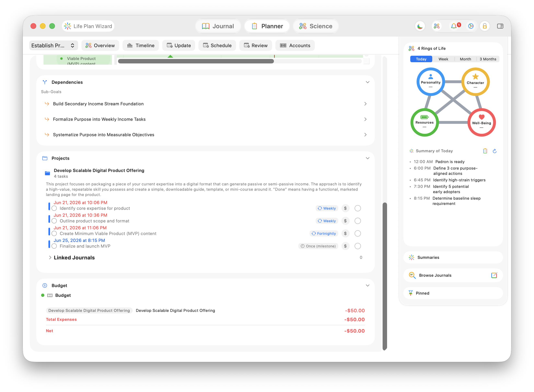Click the main vertical scrollbar
The width and height of the screenshot is (534, 392).
pyautogui.click(x=385, y=276)
